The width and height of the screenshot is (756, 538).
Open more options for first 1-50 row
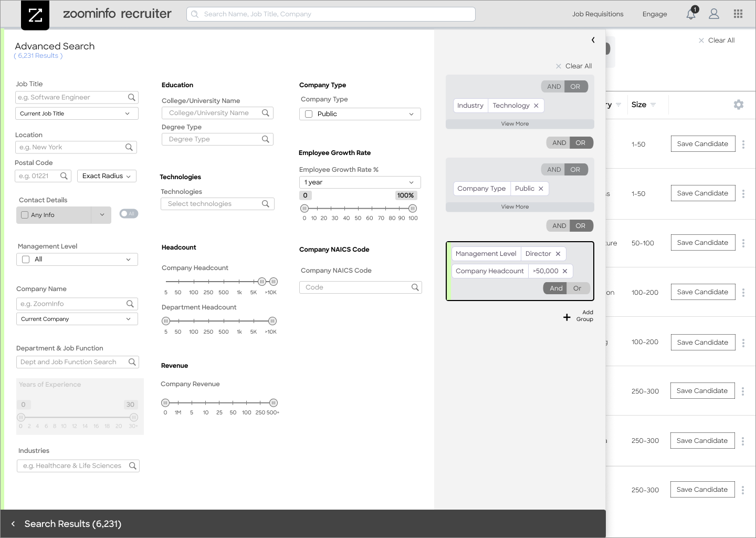[743, 144]
